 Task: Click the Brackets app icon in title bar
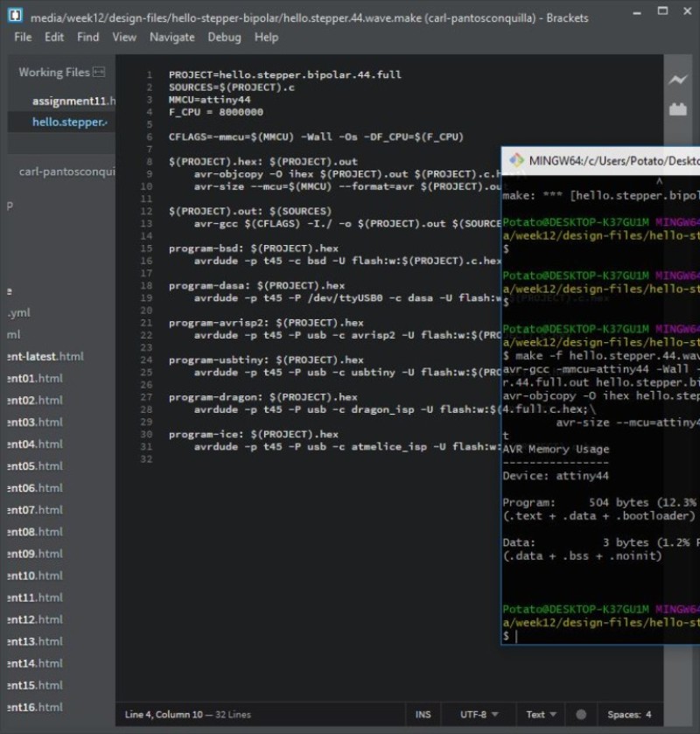(15, 16)
